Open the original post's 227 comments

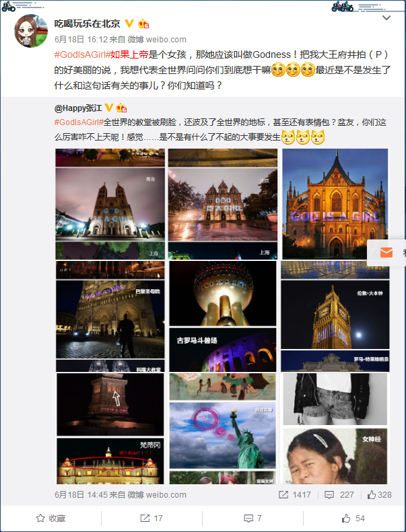tap(339, 495)
